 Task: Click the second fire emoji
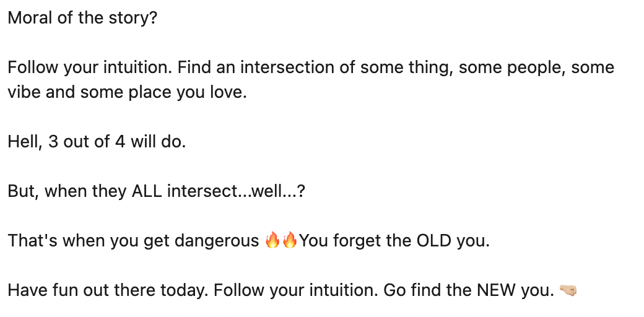click(289, 240)
